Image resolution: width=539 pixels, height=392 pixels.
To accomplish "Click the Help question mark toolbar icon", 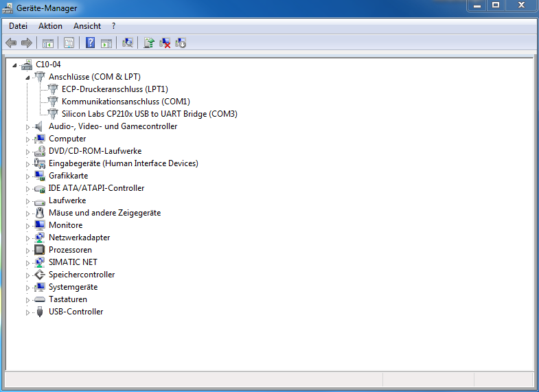I will pyautogui.click(x=90, y=43).
